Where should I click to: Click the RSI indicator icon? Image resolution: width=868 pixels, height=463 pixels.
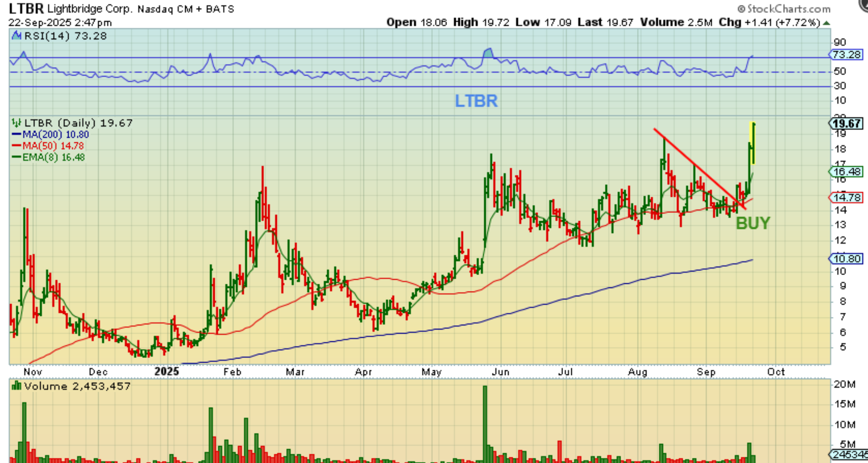[17, 35]
